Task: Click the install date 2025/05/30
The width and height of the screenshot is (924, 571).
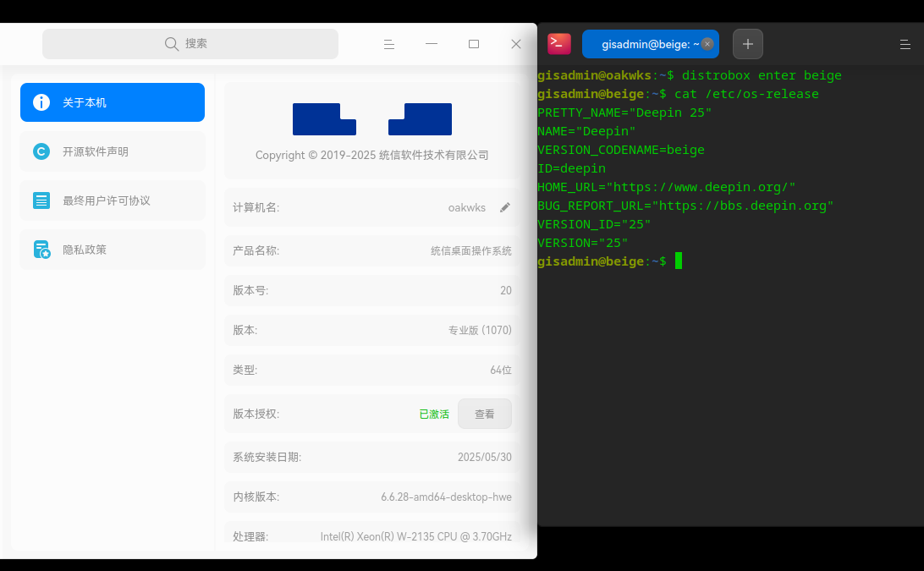Action: pyautogui.click(x=484, y=458)
